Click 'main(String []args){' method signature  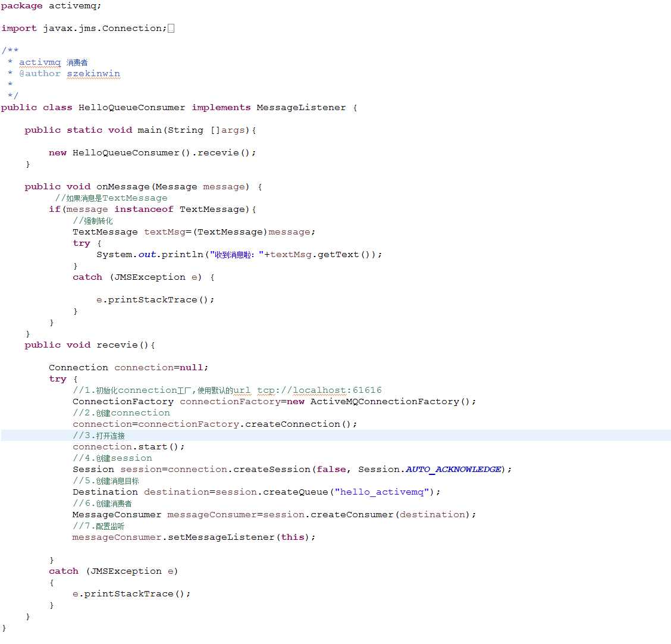tap(197, 130)
